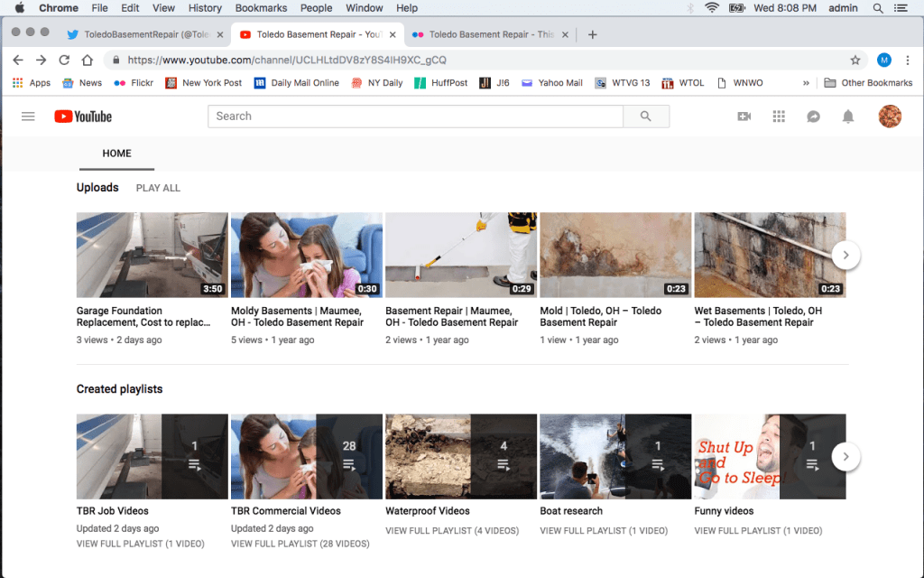Viewport: 924px width, 578px height.
Task: Click PLAY ALL next to Uploads
Action: tap(158, 188)
